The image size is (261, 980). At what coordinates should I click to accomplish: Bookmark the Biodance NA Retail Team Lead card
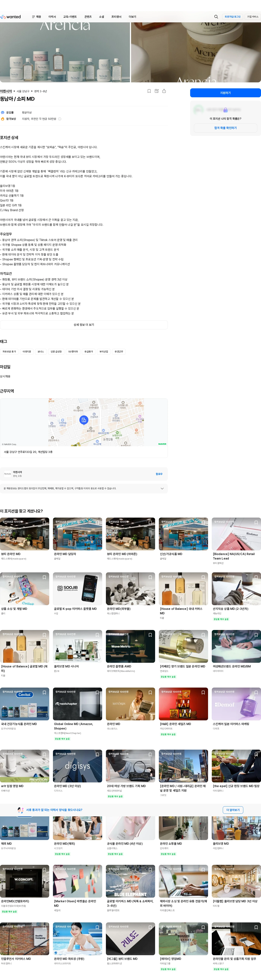[x=256, y=523]
